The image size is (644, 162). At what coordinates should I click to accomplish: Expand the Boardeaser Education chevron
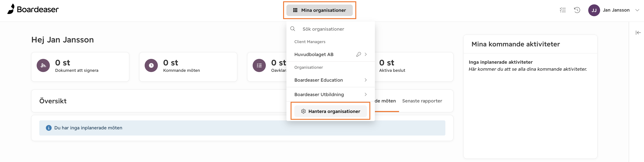click(x=366, y=80)
